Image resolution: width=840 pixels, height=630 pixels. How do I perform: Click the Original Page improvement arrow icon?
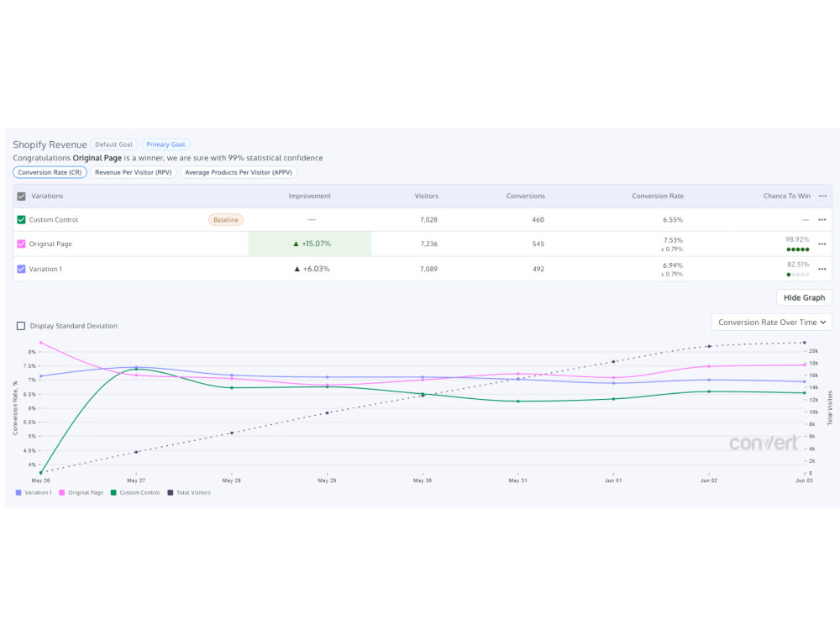(296, 244)
